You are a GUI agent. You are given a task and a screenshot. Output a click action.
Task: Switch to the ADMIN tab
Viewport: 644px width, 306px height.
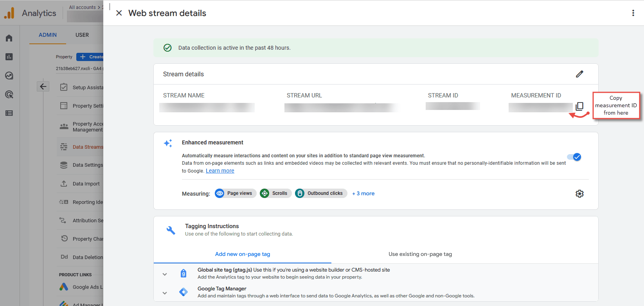(48, 35)
